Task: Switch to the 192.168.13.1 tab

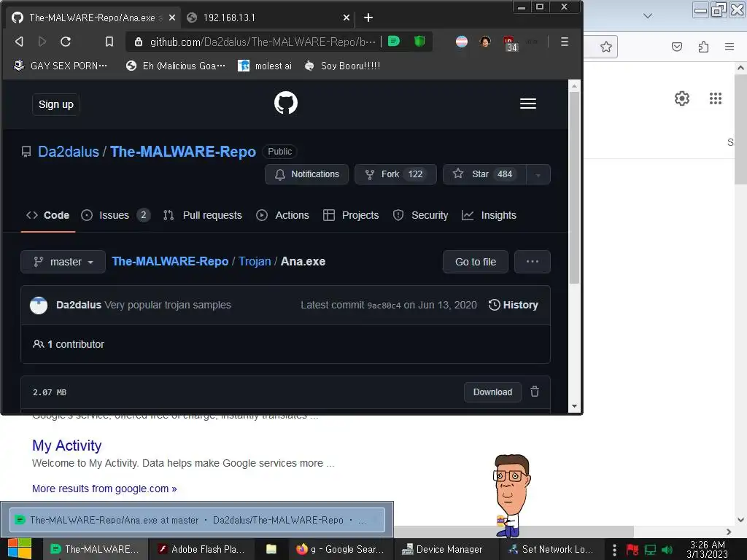Action: (268, 17)
